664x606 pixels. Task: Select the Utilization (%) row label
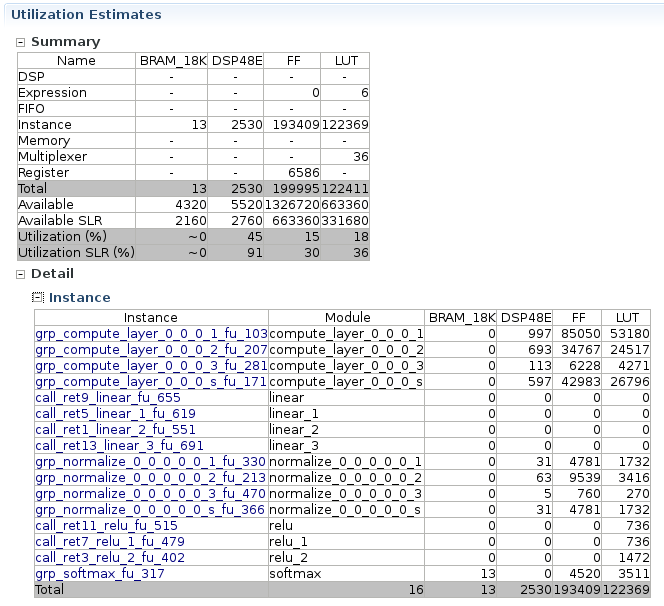63,237
